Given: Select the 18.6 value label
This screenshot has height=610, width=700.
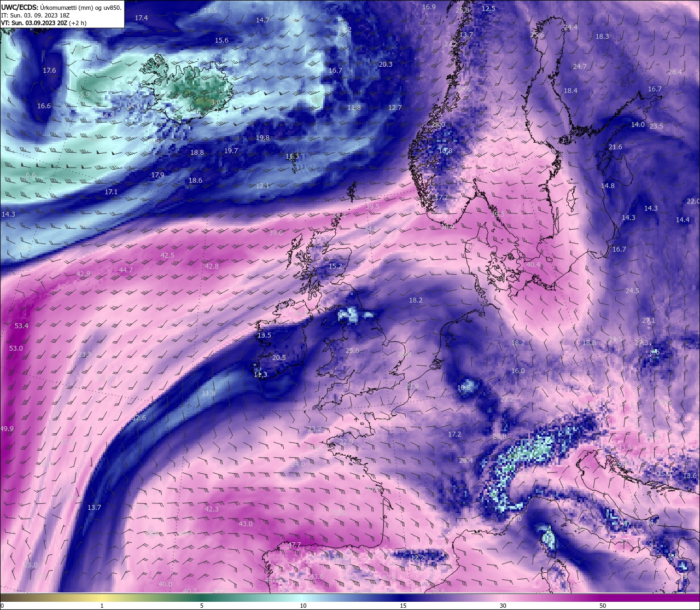Looking at the screenshot, I should pos(195,180).
